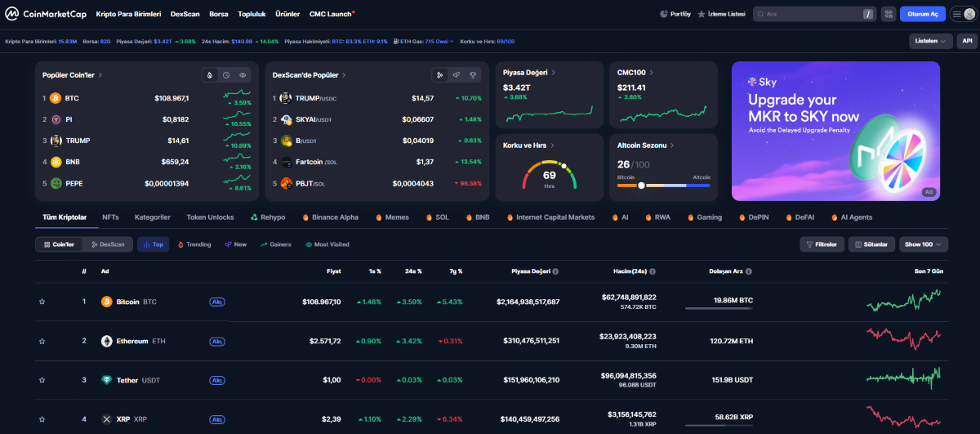Expand the CMC100 card chevron
Screen dimensions: 980x434
click(652, 72)
